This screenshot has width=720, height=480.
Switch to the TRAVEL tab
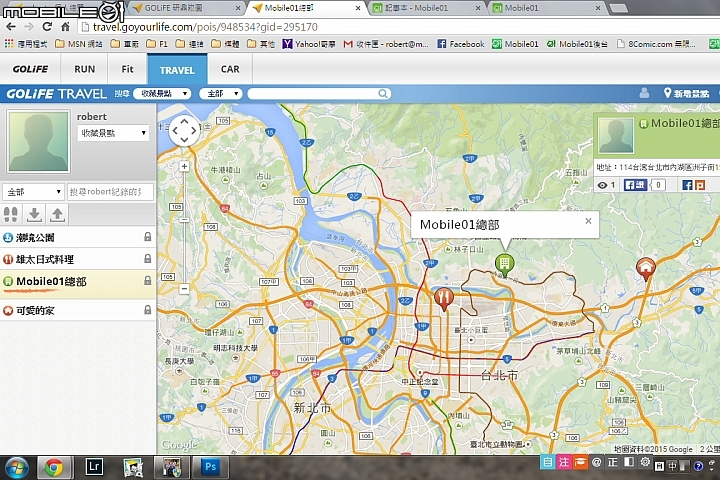[177, 70]
